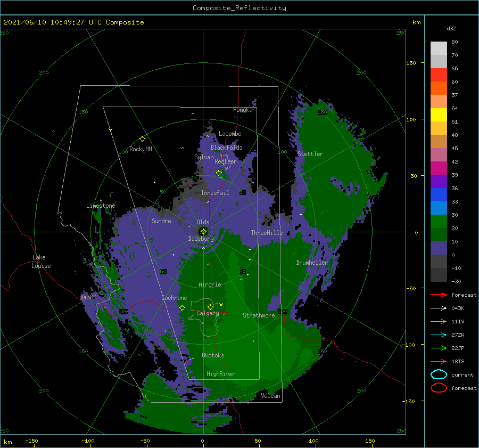Pick the indigo 0-10 dBZ swatch
This screenshot has height=448, width=479.
(439, 248)
